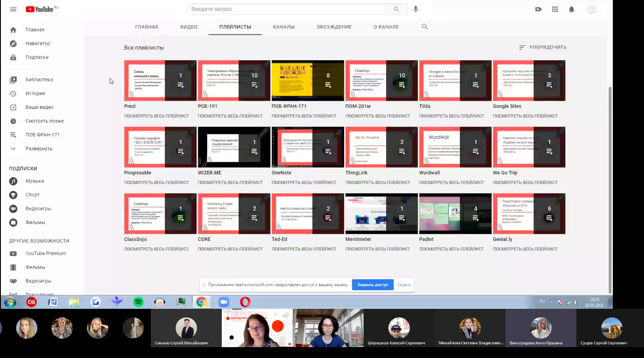Screen dimensions: 644x358
Task: Open notifications bell icon
Action: (x=572, y=9)
